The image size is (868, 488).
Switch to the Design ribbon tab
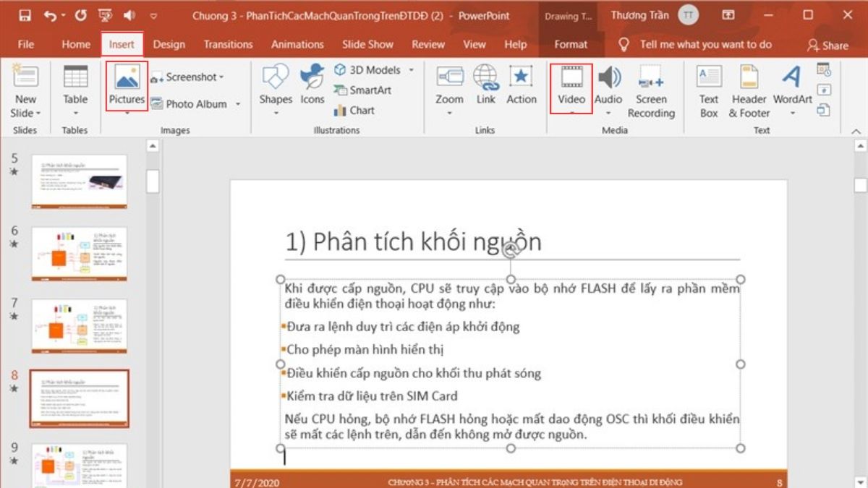(169, 44)
